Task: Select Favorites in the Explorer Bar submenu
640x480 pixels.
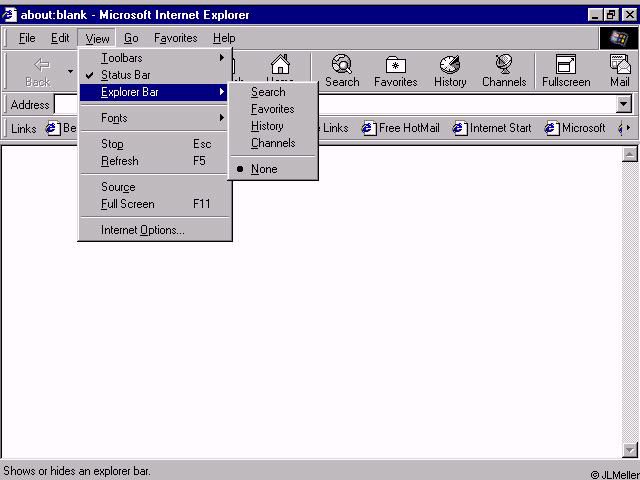Action: click(273, 109)
